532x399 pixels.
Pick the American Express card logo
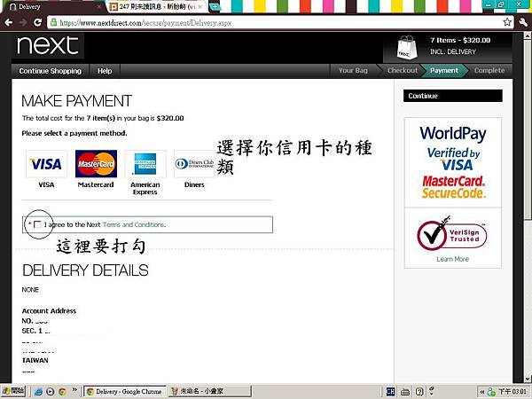[145, 164]
